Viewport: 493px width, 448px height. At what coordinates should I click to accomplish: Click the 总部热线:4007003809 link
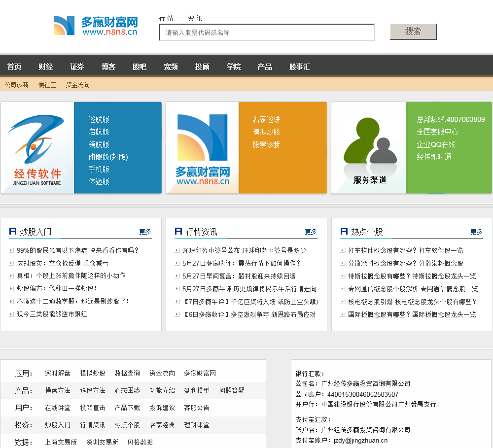[451, 119]
